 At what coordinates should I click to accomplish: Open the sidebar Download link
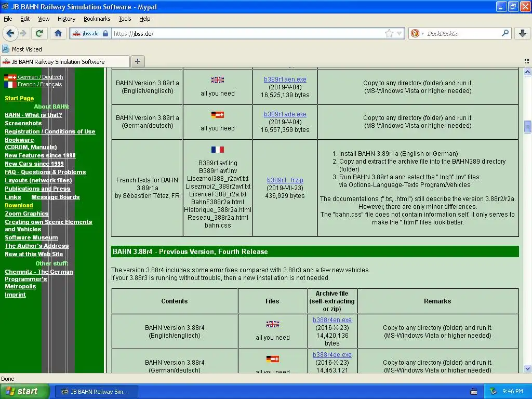pos(19,205)
